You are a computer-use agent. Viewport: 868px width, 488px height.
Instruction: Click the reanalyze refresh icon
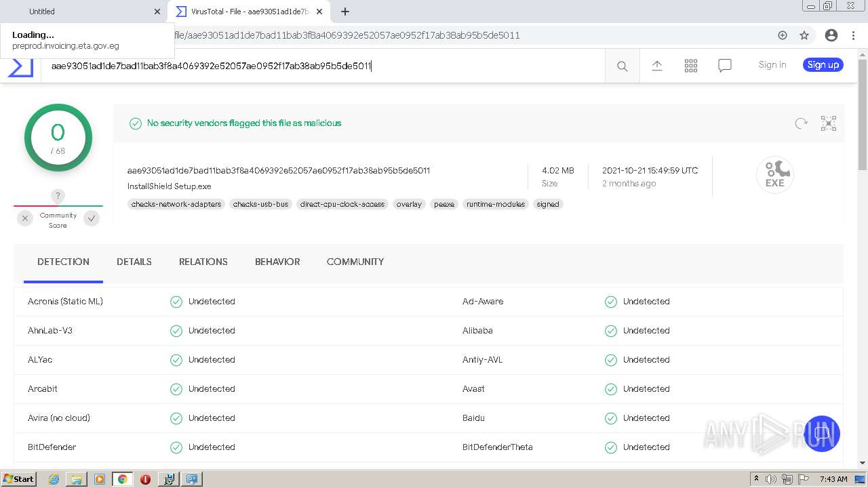tap(801, 123)
